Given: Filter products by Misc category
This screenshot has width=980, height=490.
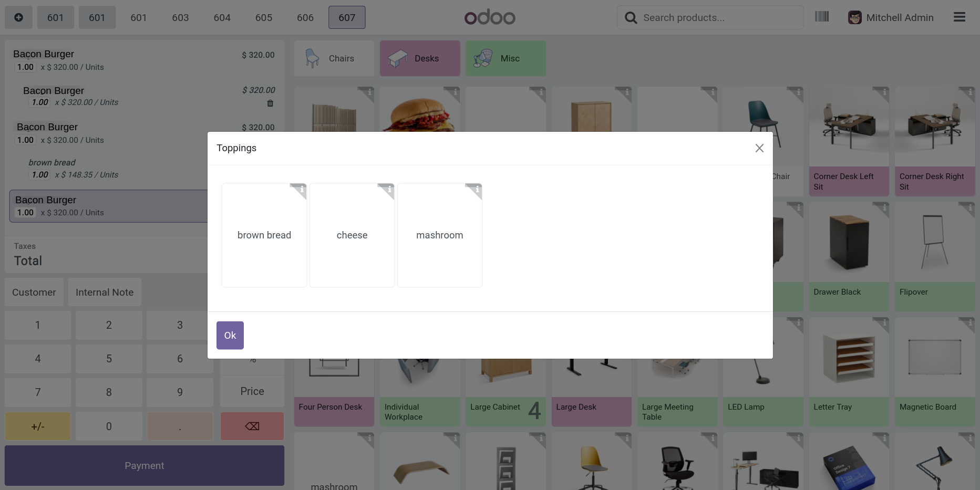Looking at the screenshot, I should (506, 58).
